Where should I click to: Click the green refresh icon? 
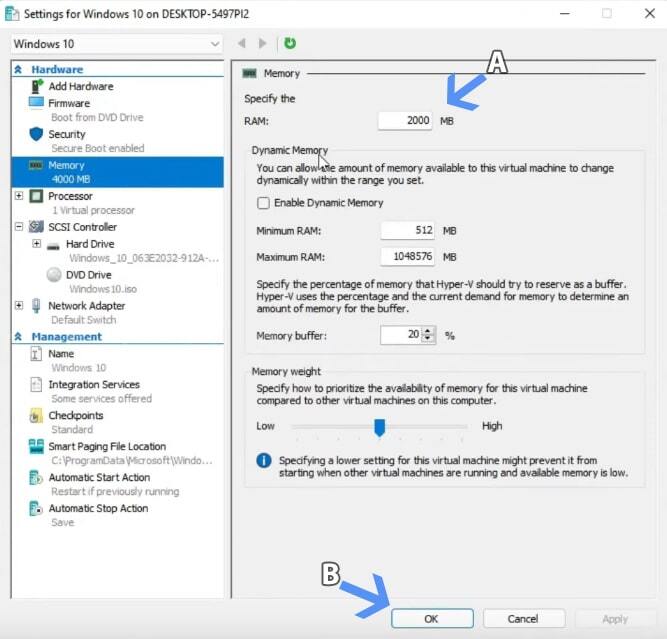tap(290, 43)
